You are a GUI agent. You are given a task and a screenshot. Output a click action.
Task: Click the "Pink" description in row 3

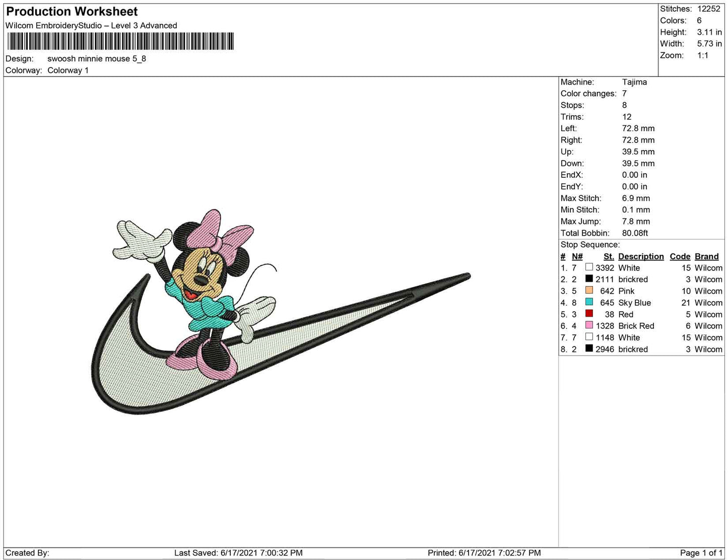tap(626, 291)
